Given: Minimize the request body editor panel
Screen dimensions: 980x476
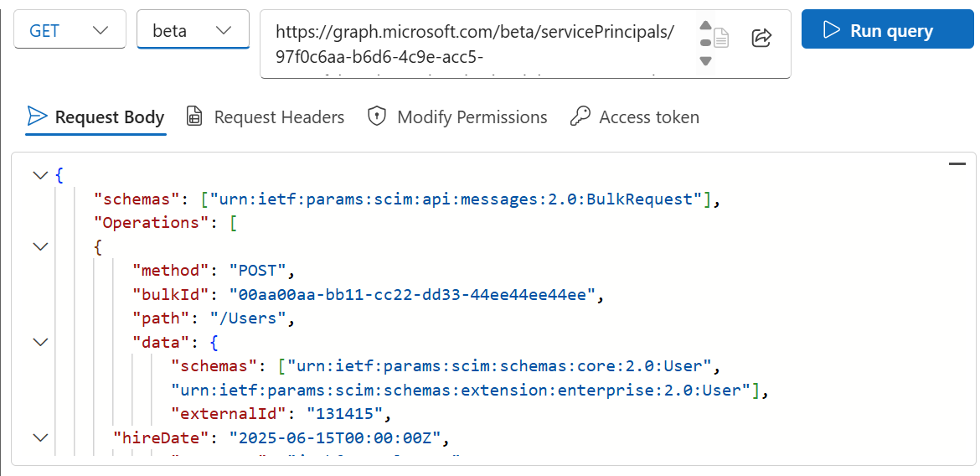Looking at the screenshot, I should [957, 164].
